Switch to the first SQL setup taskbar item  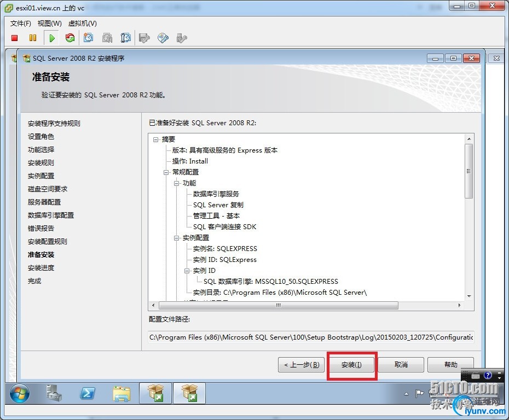tap(155, 393)
